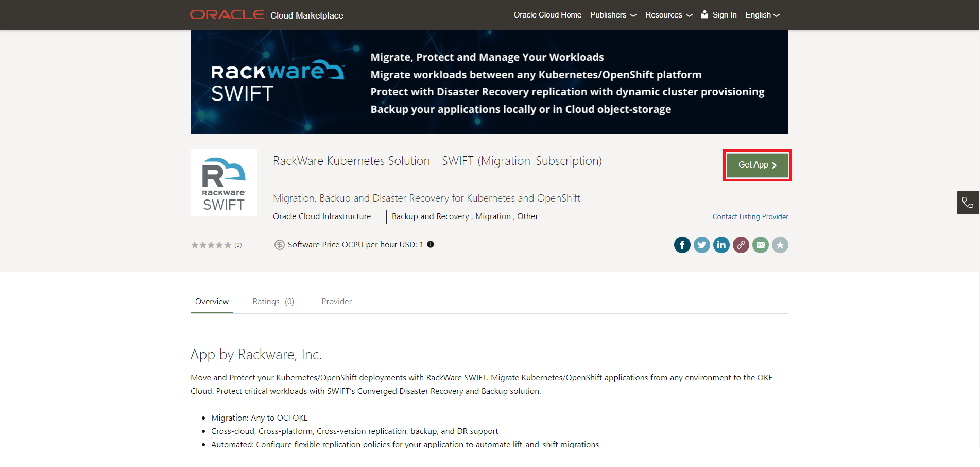Click the Migration category text

tap(493, 216)
